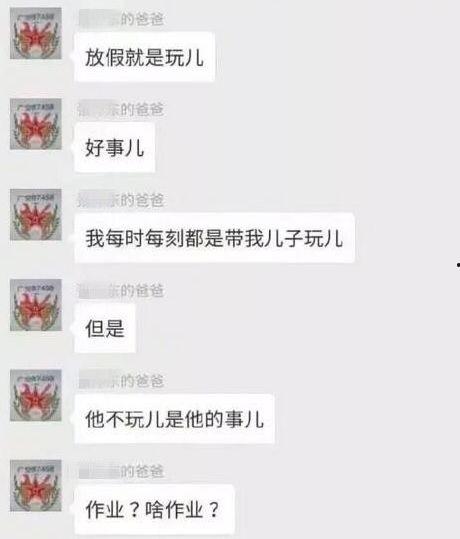Click sender name above "但是"
The width and height of the screenshot is (460, 539).
121,290
